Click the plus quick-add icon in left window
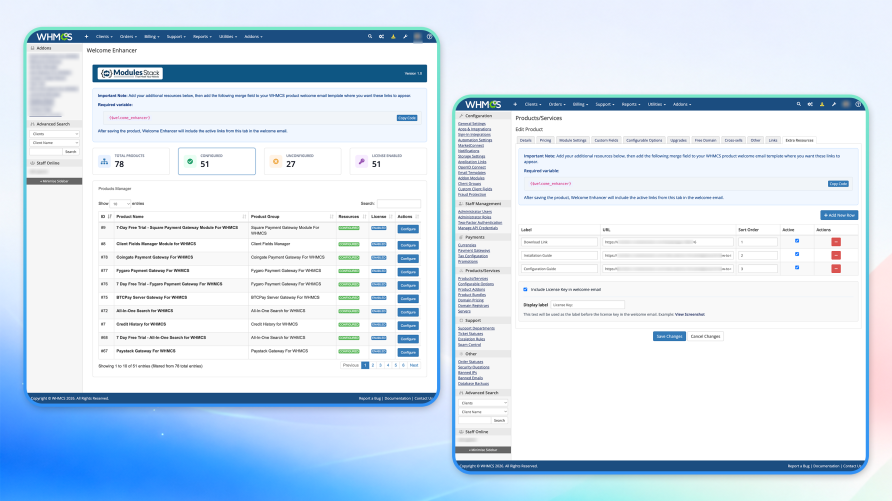The height and width of the screenshot is (501, 892). (x=86, y=36)
